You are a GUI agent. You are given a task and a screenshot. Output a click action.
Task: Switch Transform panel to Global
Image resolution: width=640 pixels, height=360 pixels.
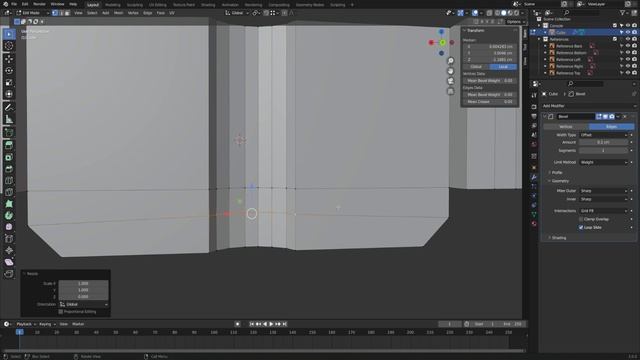click(476, 67)
